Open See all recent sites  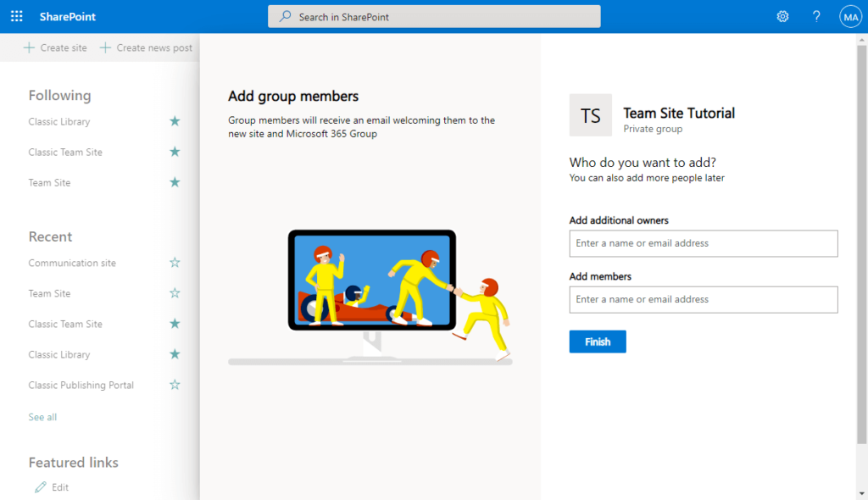click(x=42, y=417)
